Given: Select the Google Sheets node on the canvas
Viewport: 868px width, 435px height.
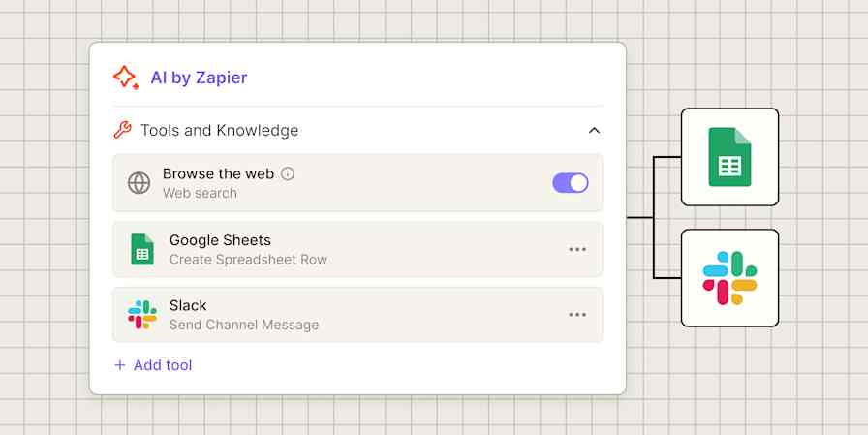Looking at the screenshot, I should point(729,157).
